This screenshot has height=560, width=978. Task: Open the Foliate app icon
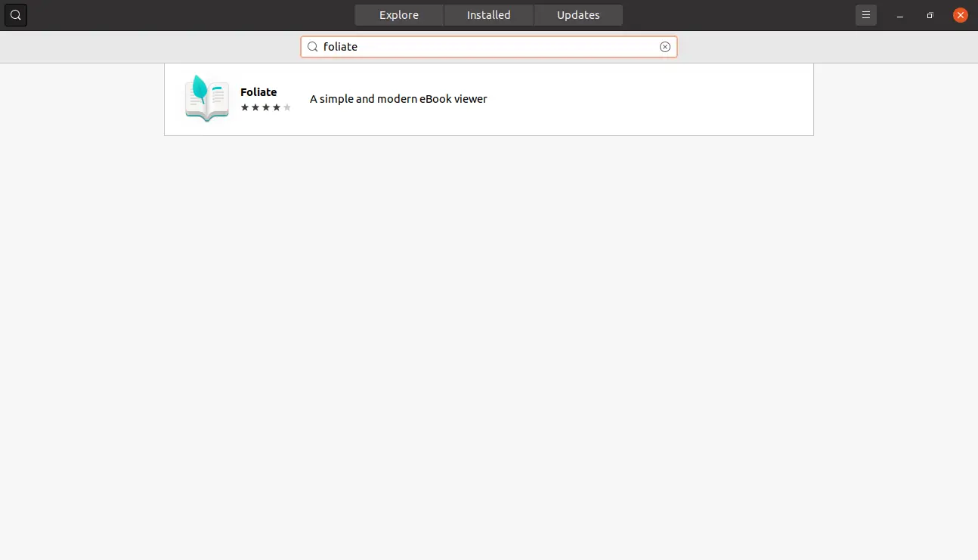point(206,98)
